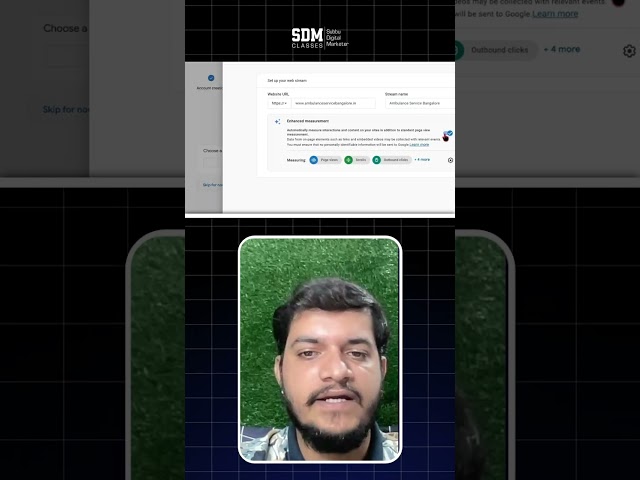The width and height of the screenshot is (640, 480).
Task: Click the small 'Skip for now' link in the center screenshot
Action: [212, 185]
